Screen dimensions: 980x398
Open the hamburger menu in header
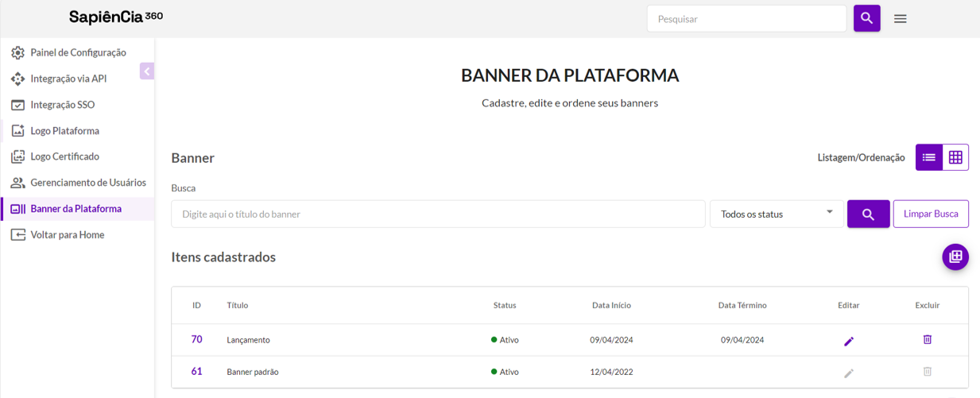coord(901,18)
